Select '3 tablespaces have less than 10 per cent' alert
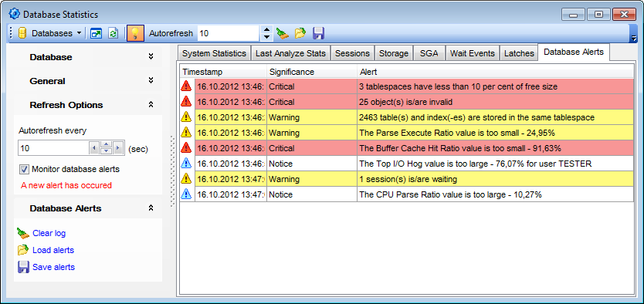 458,86
